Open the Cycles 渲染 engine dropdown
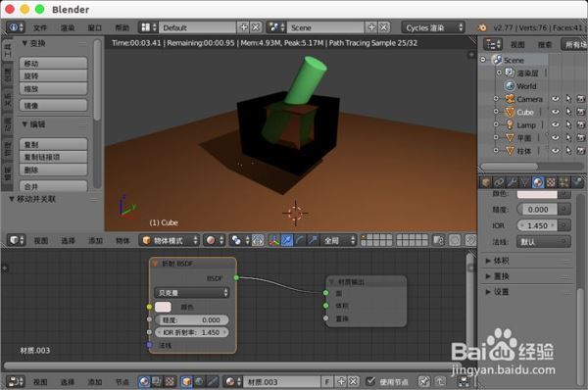 [433, 27]
